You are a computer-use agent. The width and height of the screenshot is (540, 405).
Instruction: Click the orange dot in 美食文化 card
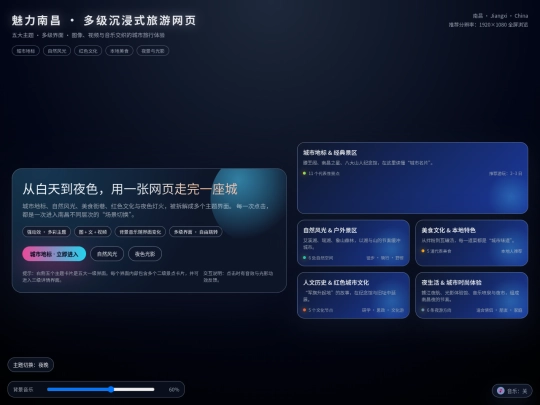coord(423,251)
